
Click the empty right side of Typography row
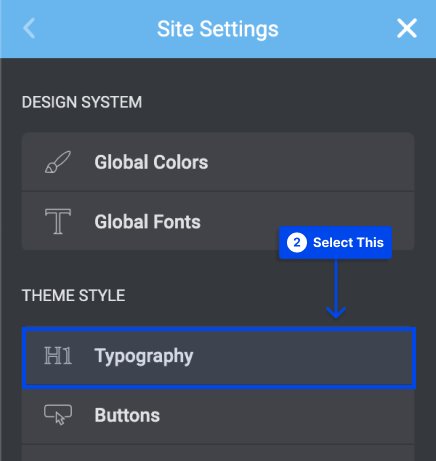[300, 358]
